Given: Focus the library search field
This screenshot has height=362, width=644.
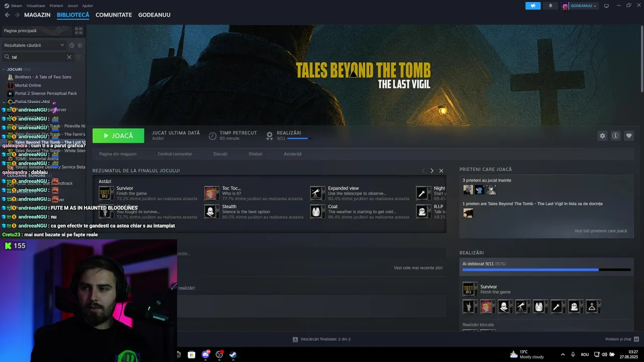Looking at the screenshot, I should [x=38, y=57].
